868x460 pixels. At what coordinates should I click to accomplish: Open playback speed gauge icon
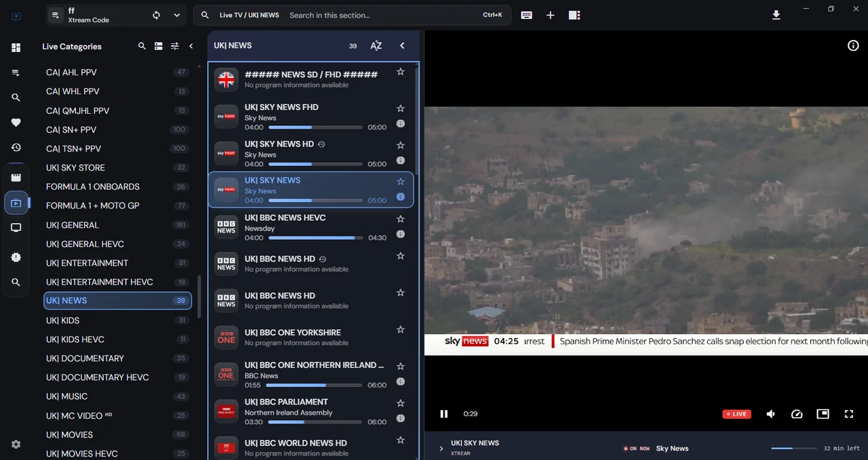pyautogui.click(x=797, y=414)
